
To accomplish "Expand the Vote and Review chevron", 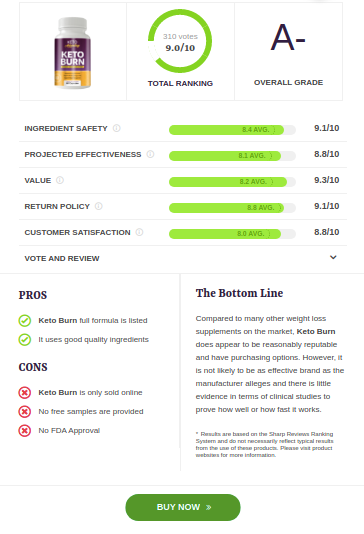I will pyautogui.click(x=333, y=257).
